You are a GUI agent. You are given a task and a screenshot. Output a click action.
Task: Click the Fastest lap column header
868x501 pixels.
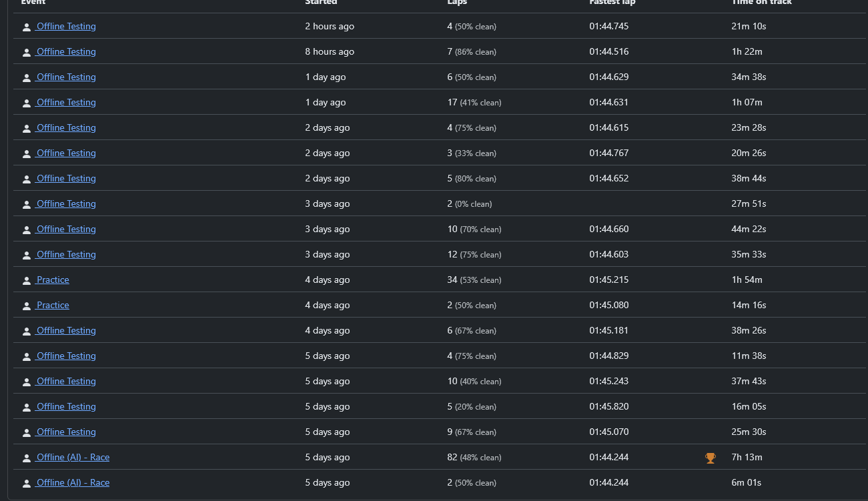click(612, 2)
